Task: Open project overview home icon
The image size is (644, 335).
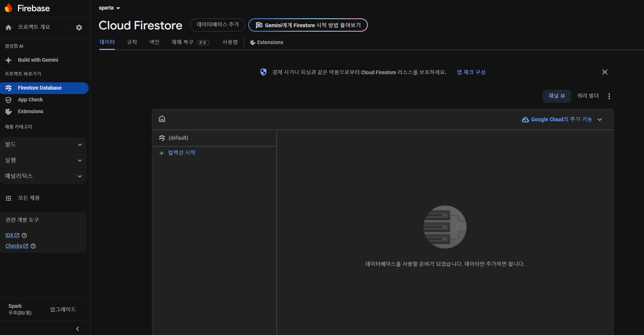Action: point(8,28)
